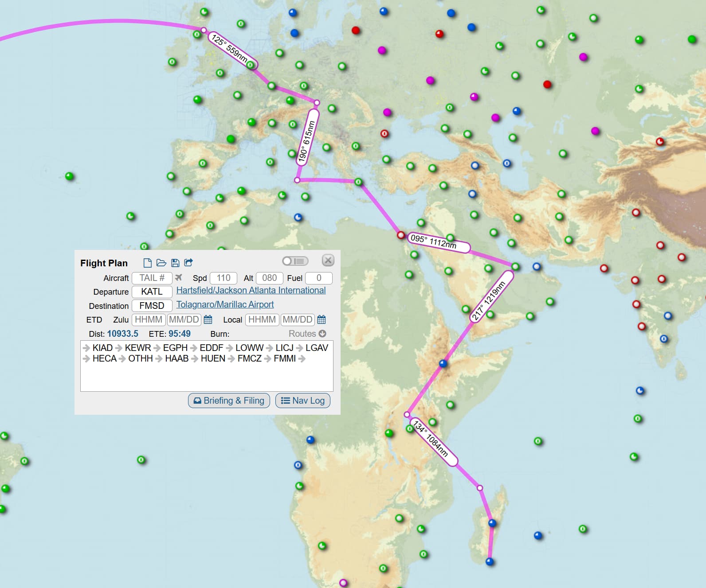Image resolution: width=706 pixels, height=588 pixels.
Task: Open the Nav Log
Action: click(303, 401)
